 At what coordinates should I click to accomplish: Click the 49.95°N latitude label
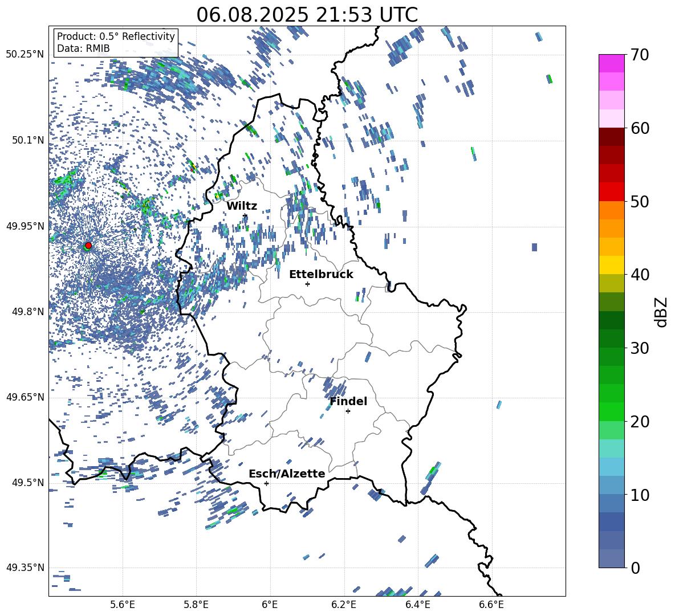(25, 226)
